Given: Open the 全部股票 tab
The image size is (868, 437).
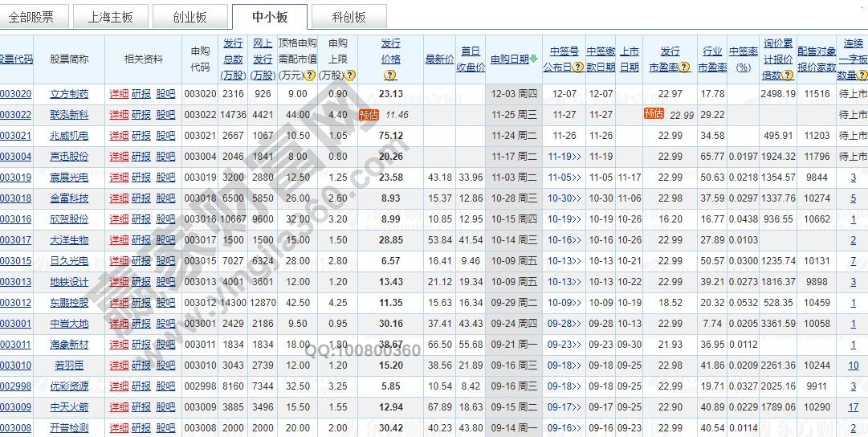Looking at the screenshot, I should coord(32,17).
